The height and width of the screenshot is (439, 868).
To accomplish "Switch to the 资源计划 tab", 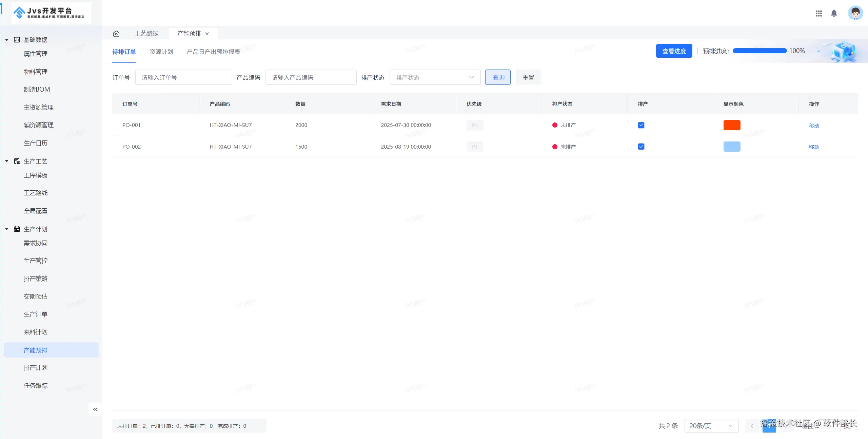I will pos(161,52).
